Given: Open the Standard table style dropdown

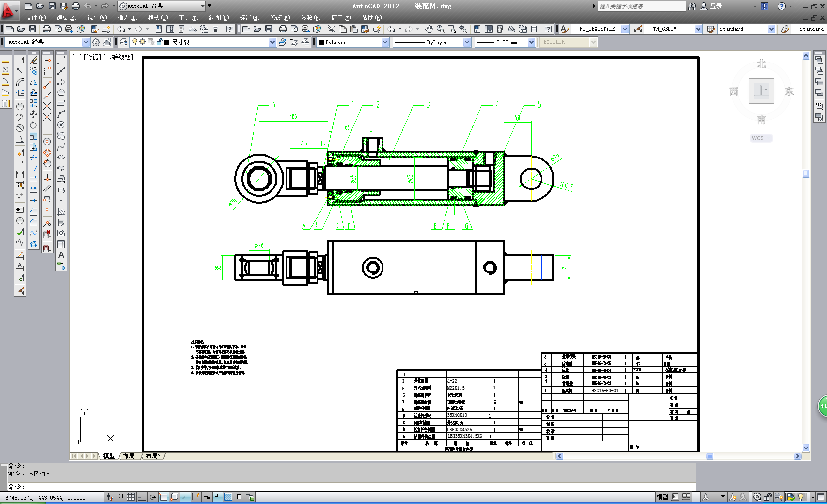Looking at the screenshot, I should tap(771, 29).
